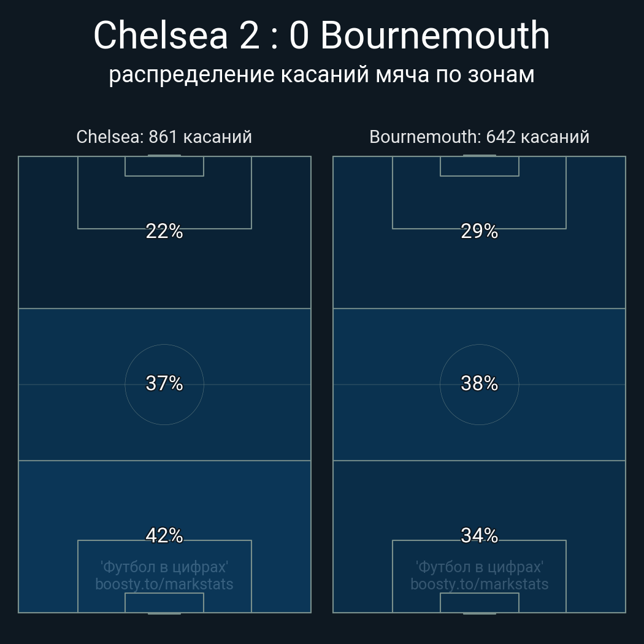Click the top six-yard box on Bournemouth's pitch
Image resolution: width=644 pixels, height=644 pixels.
tap(479, 166)
